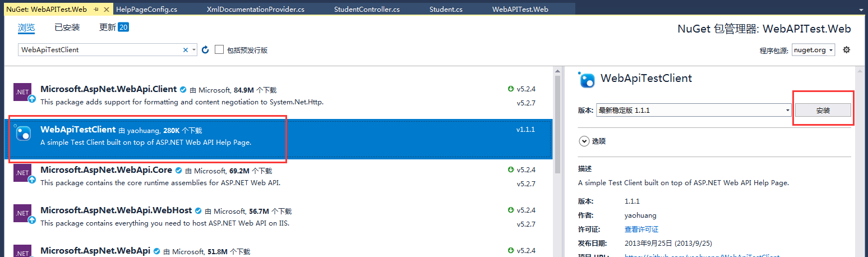Switch to the 更新 tab
Image resolution: width=868 pixels, height=257 pixels.
tap(114, 27)
